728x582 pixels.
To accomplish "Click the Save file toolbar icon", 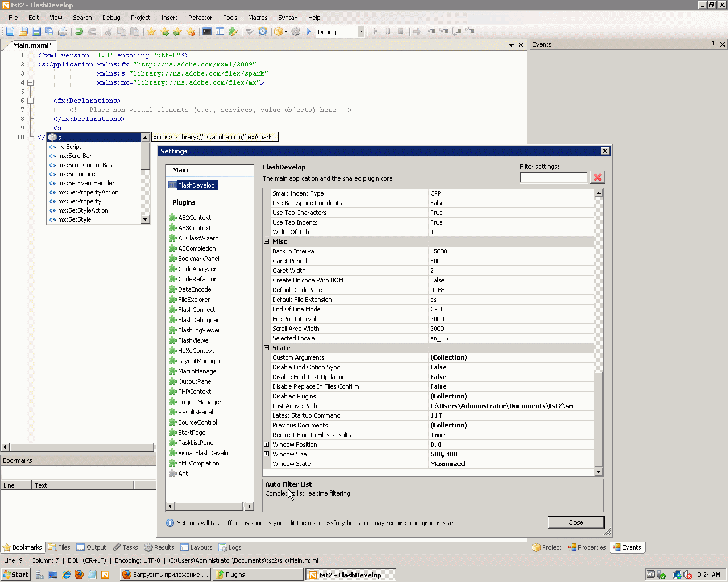I will pyautogui.click(x=36, y=32).
